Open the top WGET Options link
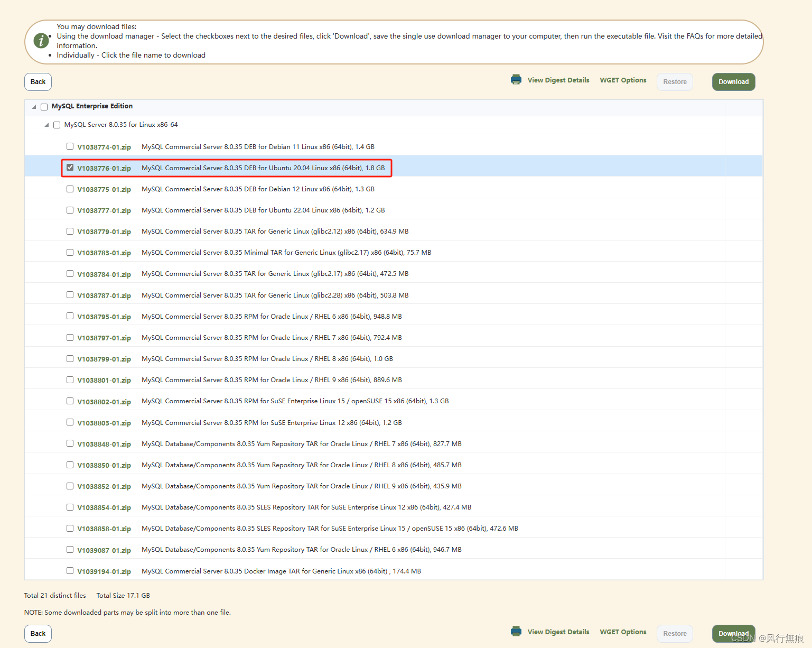The image size is (812, 648). (x=623, y=80)
